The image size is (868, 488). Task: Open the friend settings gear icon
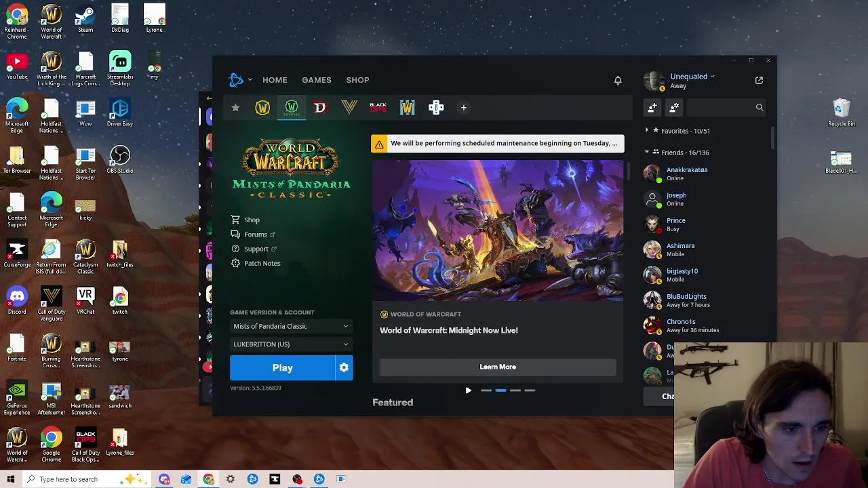[x=673, y=107]
